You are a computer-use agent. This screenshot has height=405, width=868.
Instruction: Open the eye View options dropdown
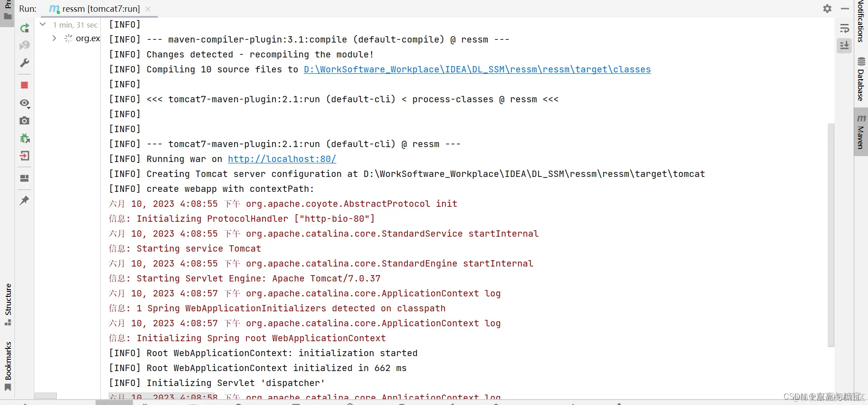click(24, 103)
